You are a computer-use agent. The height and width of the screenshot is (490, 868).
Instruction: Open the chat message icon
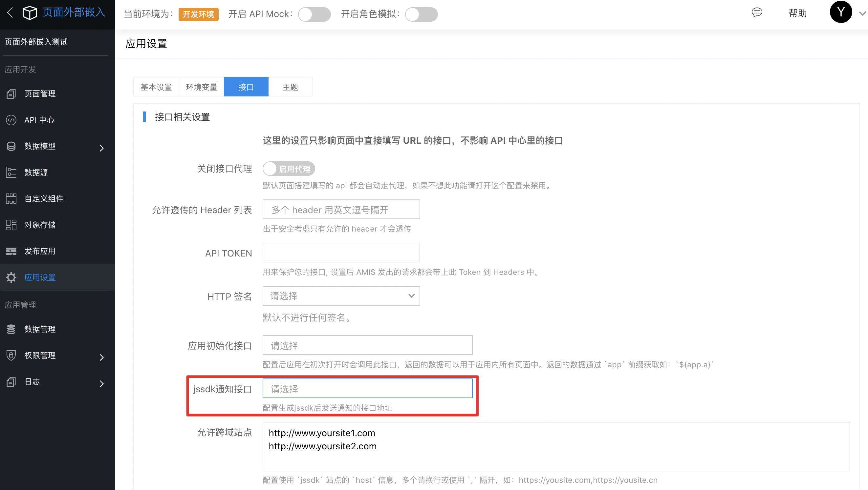(x=757, y=13)
